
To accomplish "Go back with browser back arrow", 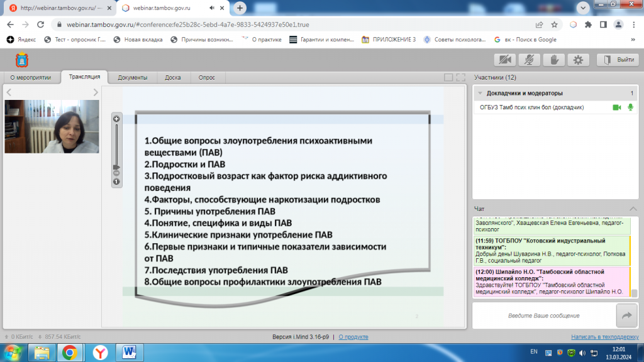I will coord(10,25).
